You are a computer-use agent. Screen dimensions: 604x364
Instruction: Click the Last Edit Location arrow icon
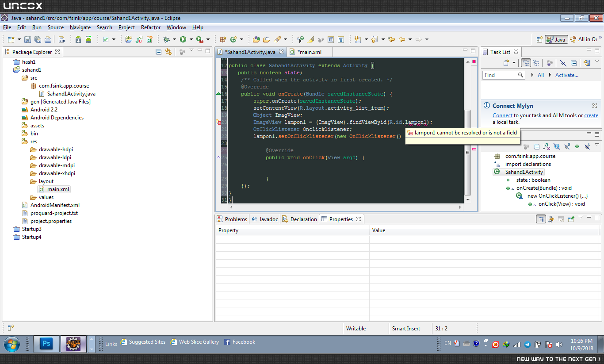click(391, 39)
